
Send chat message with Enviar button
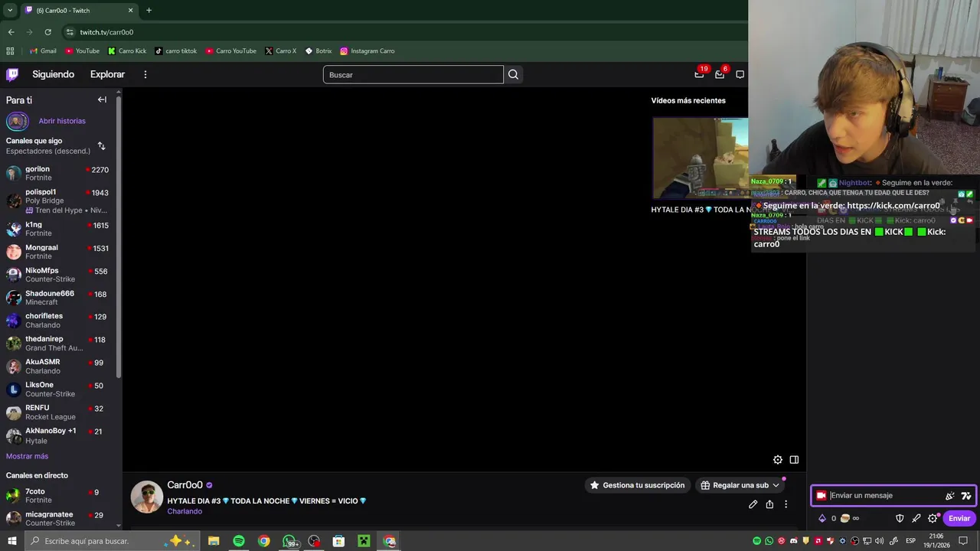pos(959,518)
